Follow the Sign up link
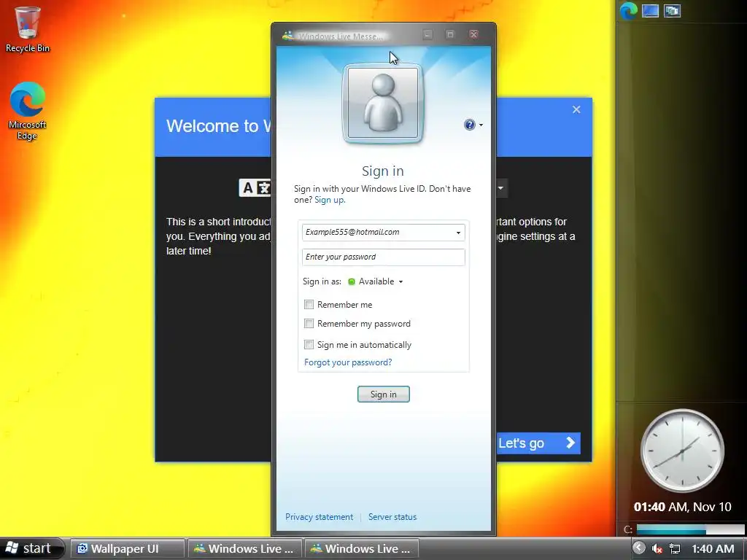 click(330, 200)
